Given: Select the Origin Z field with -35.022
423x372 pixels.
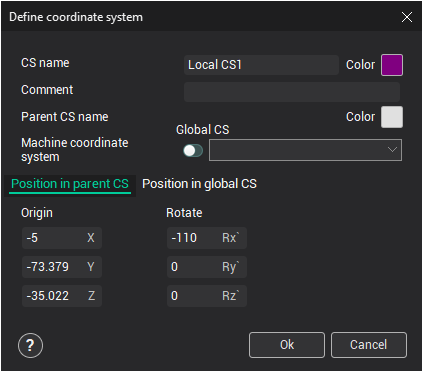Looking at the screenshot, I should [62, 296].
